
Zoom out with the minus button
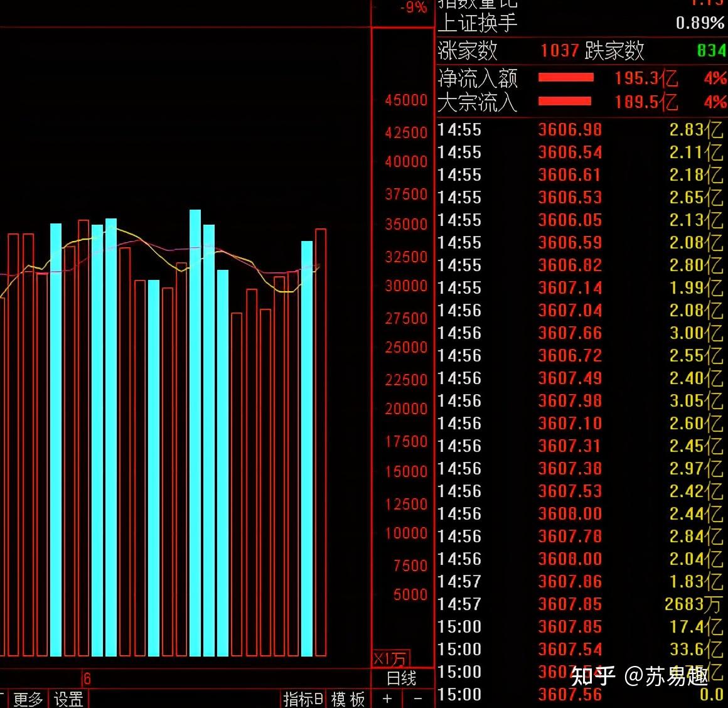coord(418,698)
